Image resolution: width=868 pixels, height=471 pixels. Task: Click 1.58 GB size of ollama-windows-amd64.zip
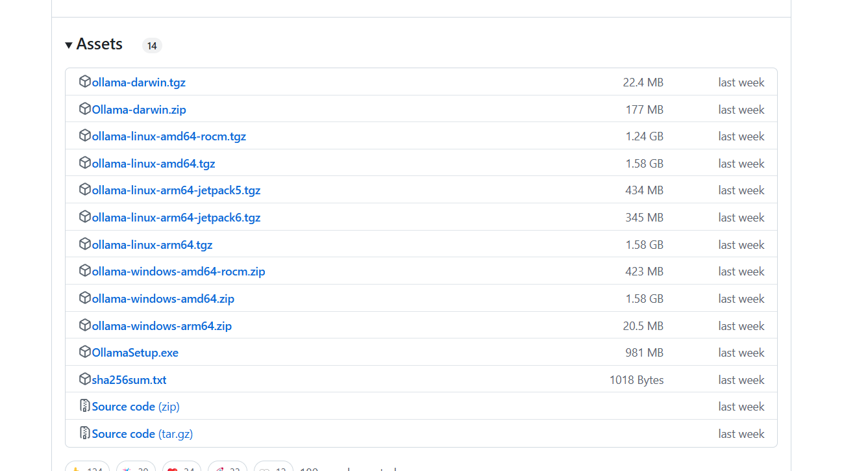click(x=645, y=299)
